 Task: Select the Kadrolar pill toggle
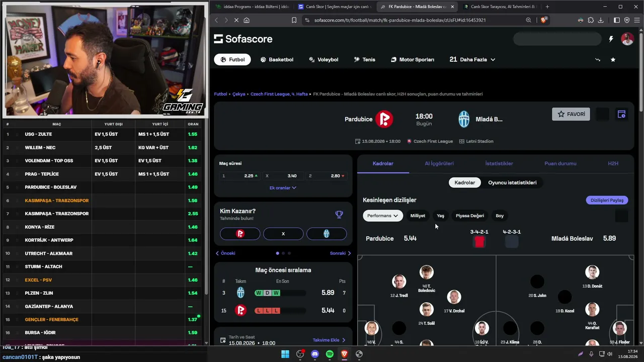[x=465, y=183]
